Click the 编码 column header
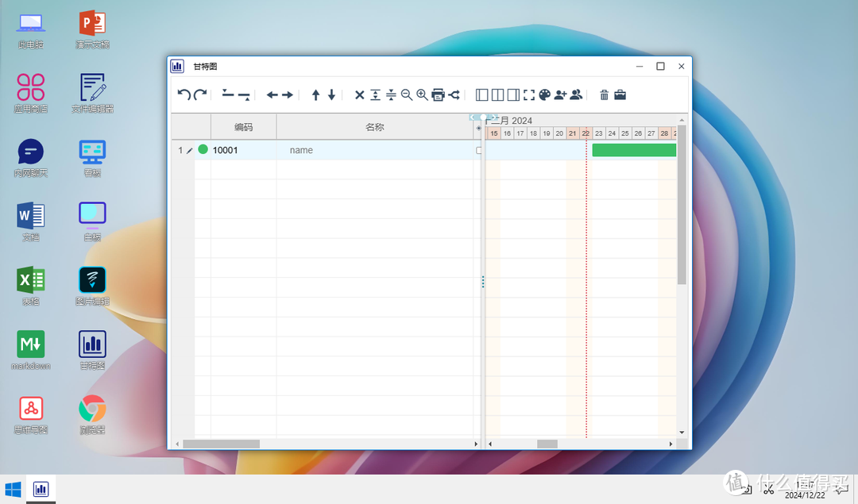The image size is (858, 504). 243,127
